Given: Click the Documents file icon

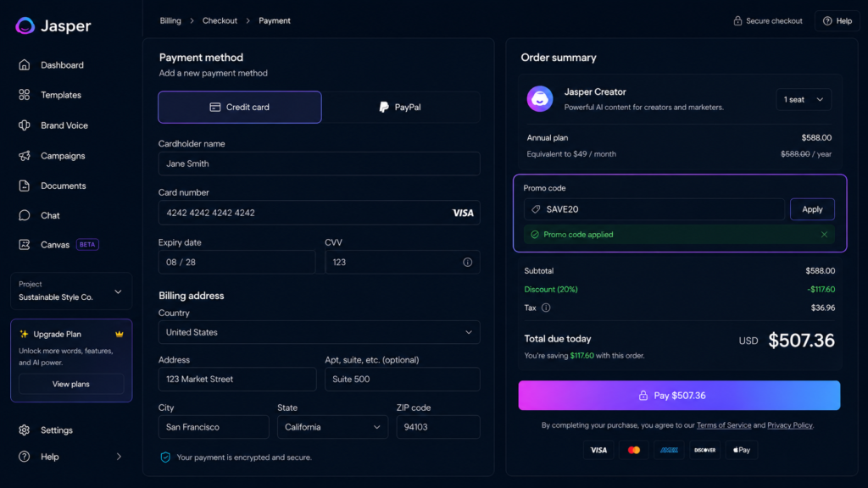Looking at the screenshot, I should (x=24, y=186).
